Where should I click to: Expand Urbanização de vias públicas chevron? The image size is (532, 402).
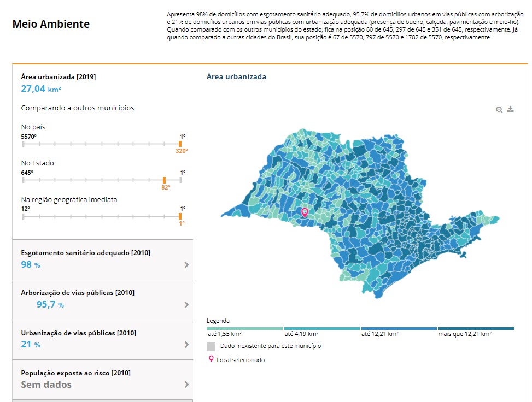(x=186, y=345)
